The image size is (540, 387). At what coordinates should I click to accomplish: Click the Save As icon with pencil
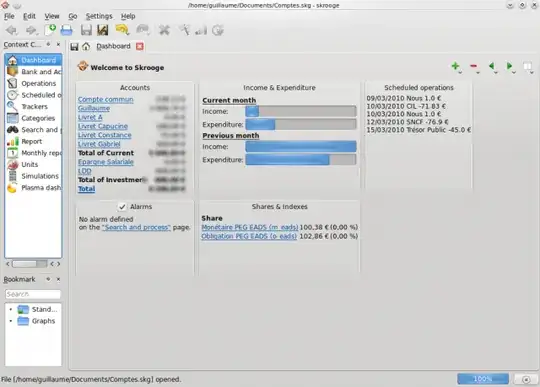click(x=103, y=30)
